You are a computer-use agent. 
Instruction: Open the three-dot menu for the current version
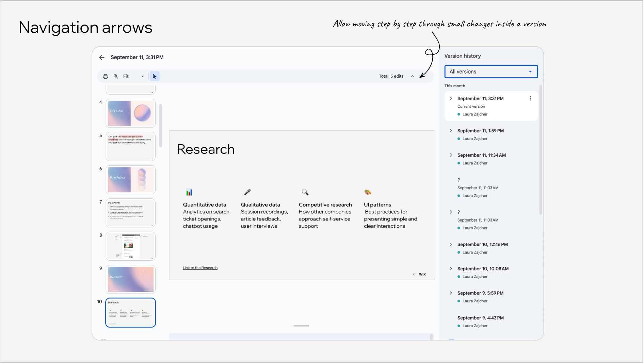[530, 99]
